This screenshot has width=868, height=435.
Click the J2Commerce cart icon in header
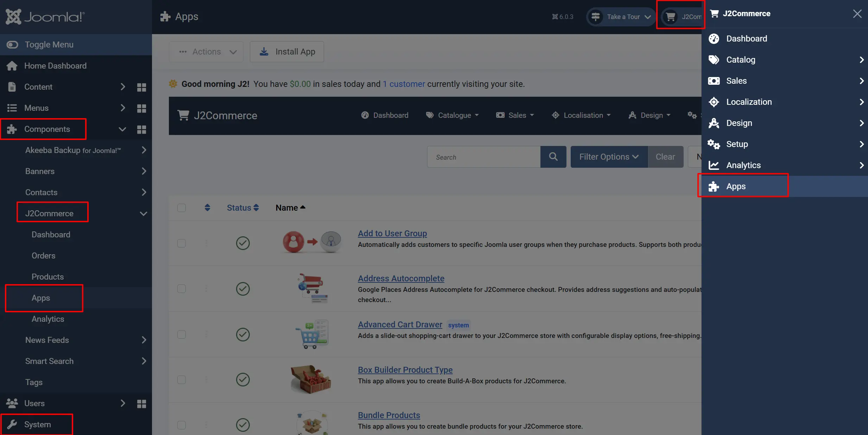click(x=671, y=17)
